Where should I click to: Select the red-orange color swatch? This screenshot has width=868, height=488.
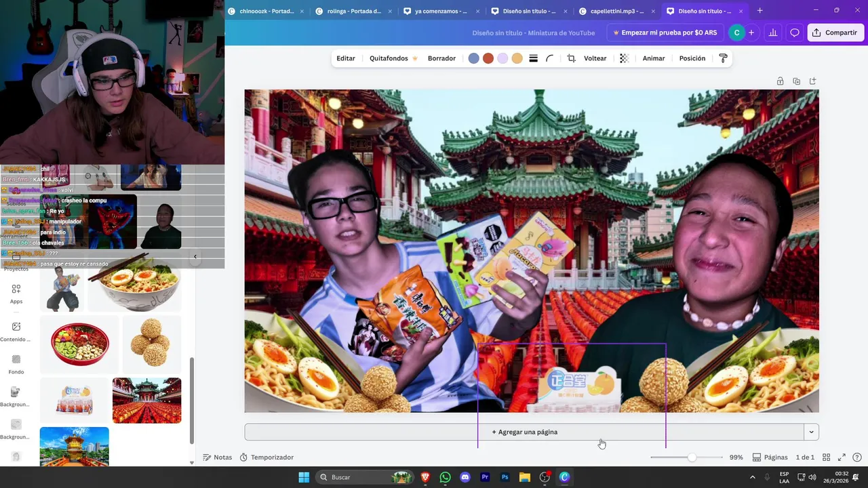coord(488,58)
